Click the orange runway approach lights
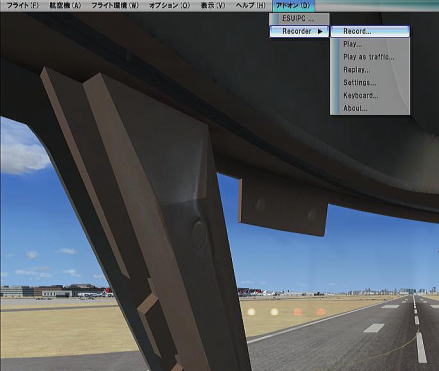Screen dimensions: 439x371 pos(309,312)
